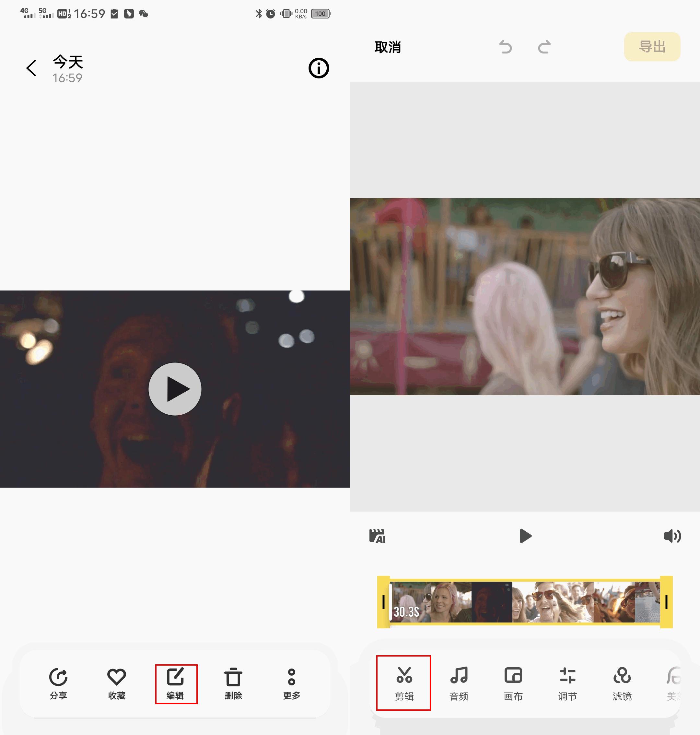Open the AI clip editing icon

(x=377, y=536)
